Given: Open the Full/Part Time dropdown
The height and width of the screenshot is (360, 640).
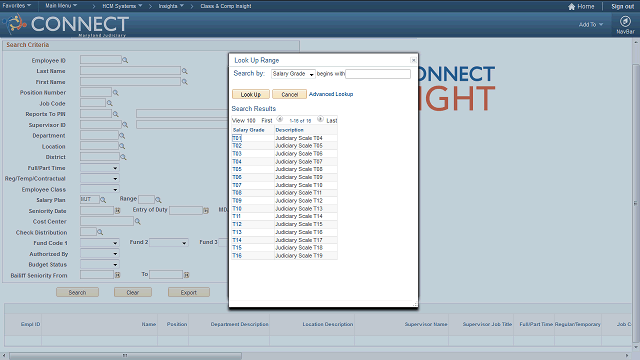Looking at the screenshot, I should pos(100,168).
